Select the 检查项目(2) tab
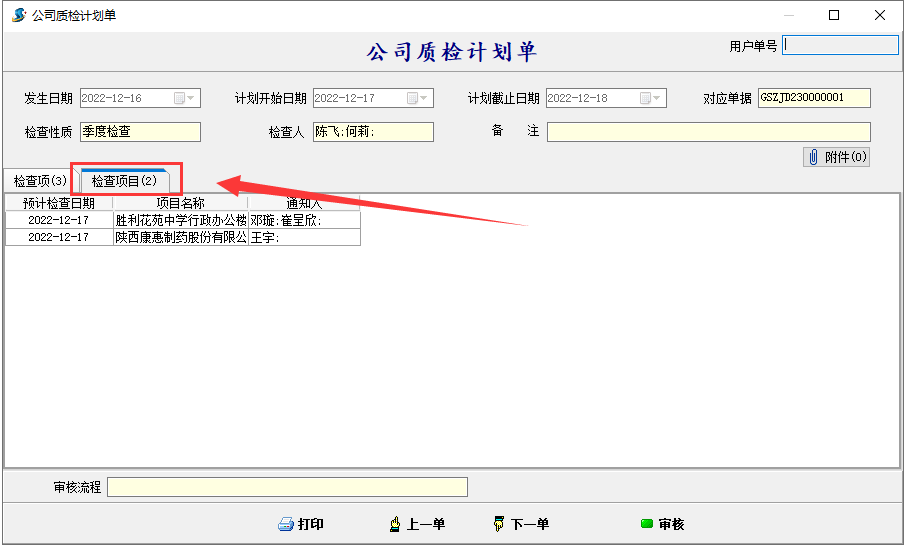 (x=125, y=181)
